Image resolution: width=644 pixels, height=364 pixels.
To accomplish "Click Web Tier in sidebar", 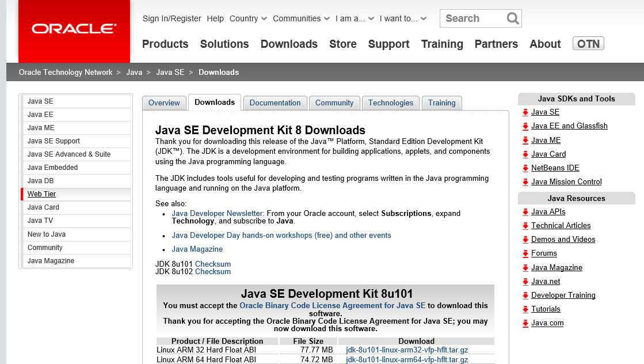I will [x=77, y=194].
